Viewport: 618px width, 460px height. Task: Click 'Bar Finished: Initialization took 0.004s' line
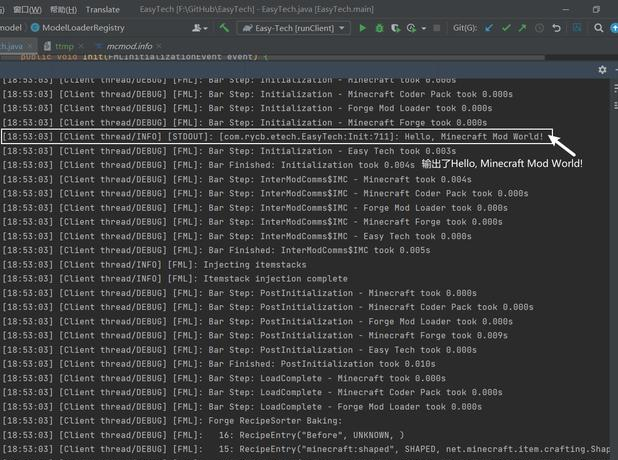click(x=208, y=165)
